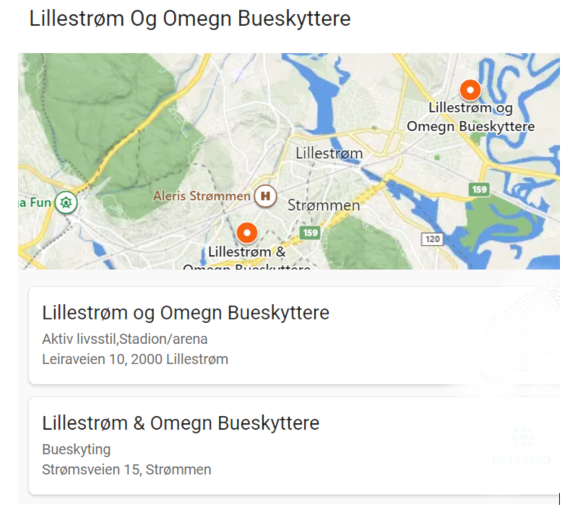Click the 120 road number sign
586x522 pixels.
coord(432,239)
